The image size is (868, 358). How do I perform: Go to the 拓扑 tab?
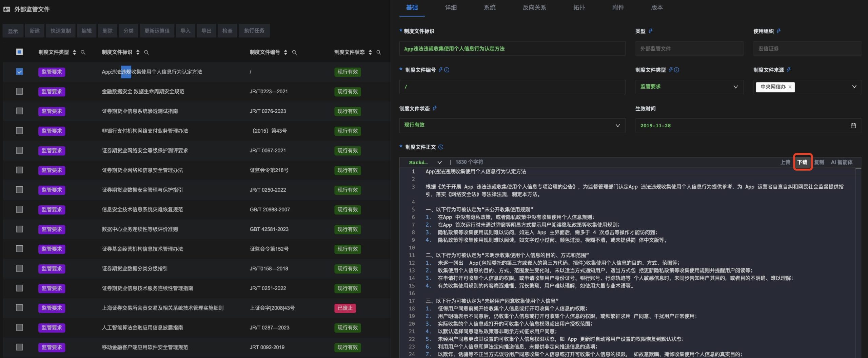(x=579, y=7)
